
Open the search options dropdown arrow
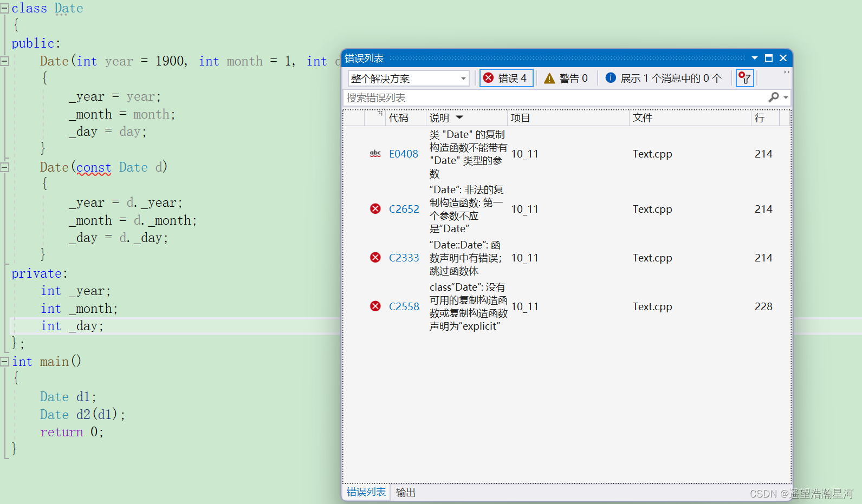click(786, 98)
